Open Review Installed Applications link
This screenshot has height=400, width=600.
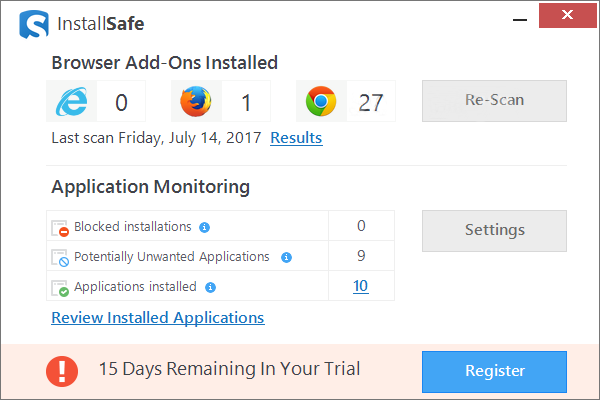point(158,318)
